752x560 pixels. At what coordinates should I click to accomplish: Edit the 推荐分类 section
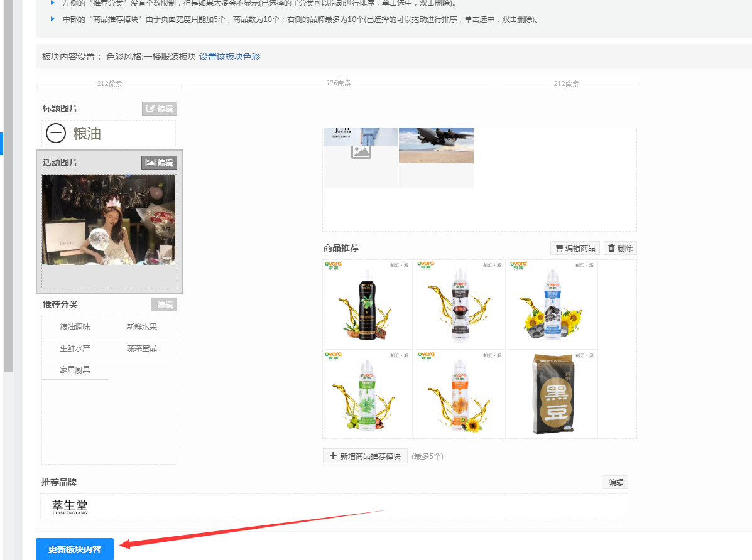point(164,304)
